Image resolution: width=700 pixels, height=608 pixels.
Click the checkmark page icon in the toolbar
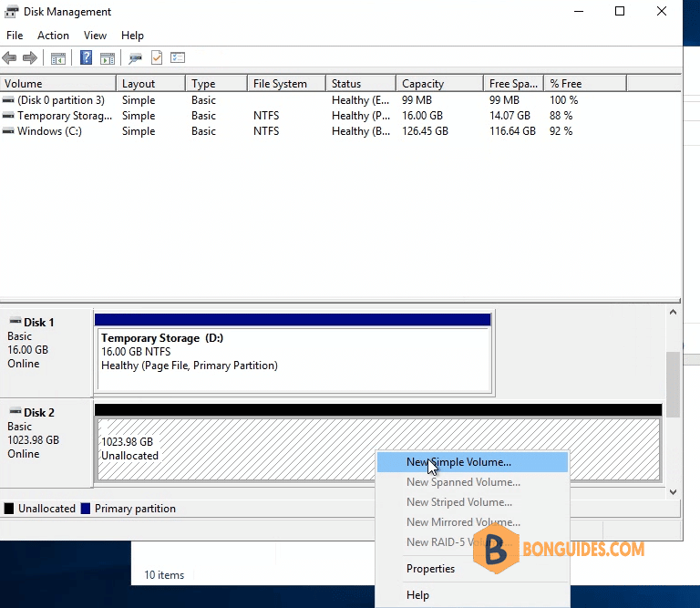[x=157, y=58]
